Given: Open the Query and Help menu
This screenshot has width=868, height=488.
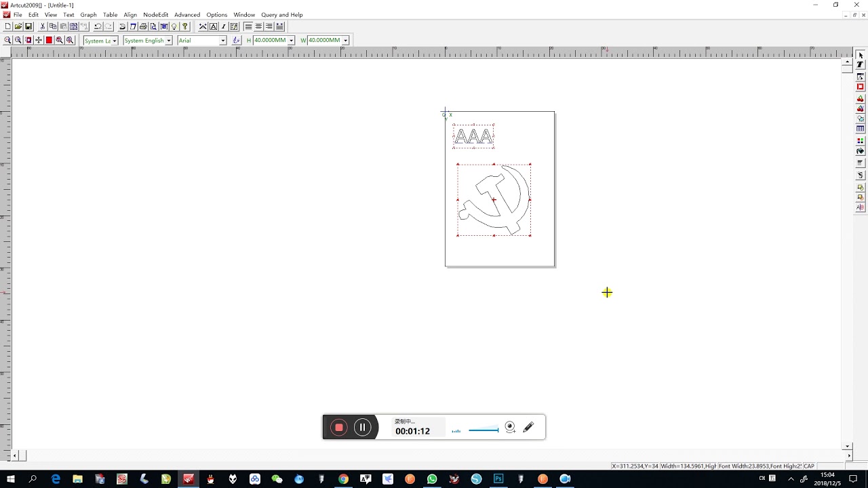Looking at the screenshot, I should (282, 14).
